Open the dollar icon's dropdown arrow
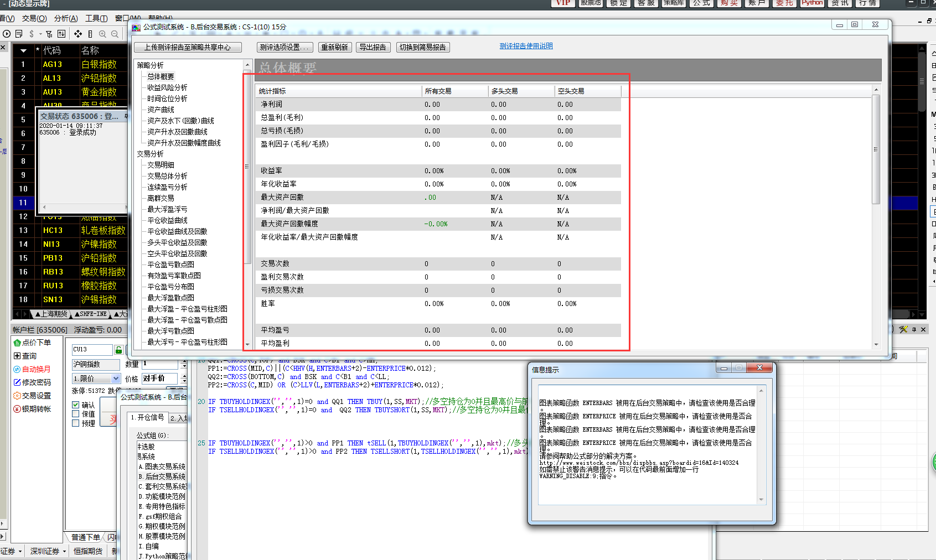The image size is (936, 560). point(40,34)
